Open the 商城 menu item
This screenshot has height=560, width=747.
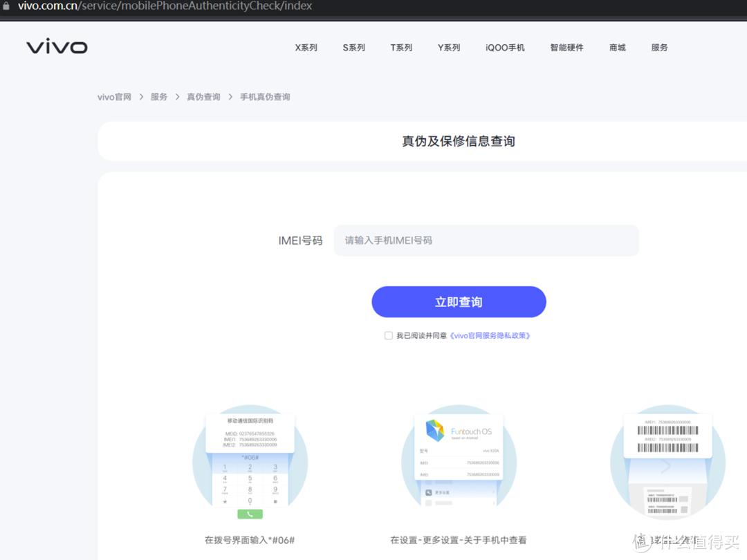coord(618,48)
